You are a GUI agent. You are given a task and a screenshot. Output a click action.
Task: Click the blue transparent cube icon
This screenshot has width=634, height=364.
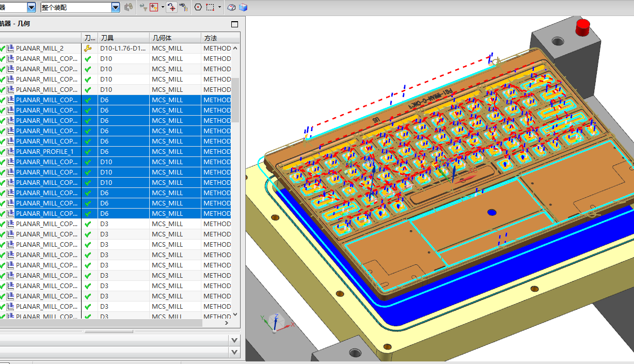tap(243, 7)
